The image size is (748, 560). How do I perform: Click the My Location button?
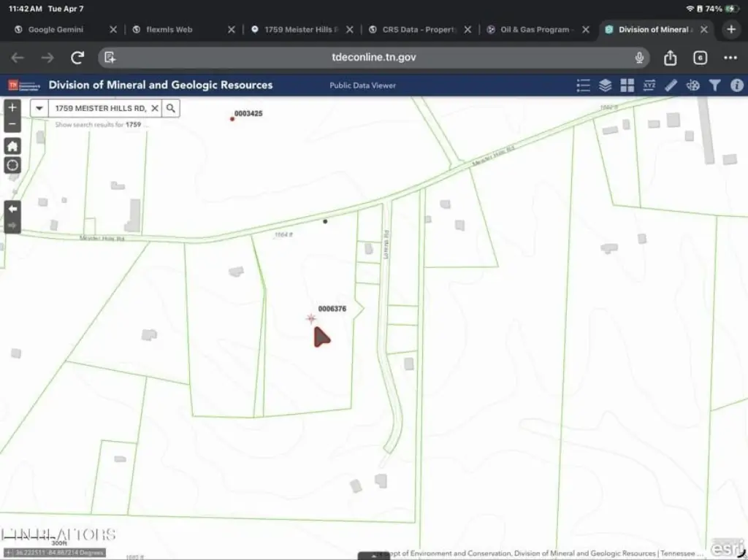click(x=12, y=165)
